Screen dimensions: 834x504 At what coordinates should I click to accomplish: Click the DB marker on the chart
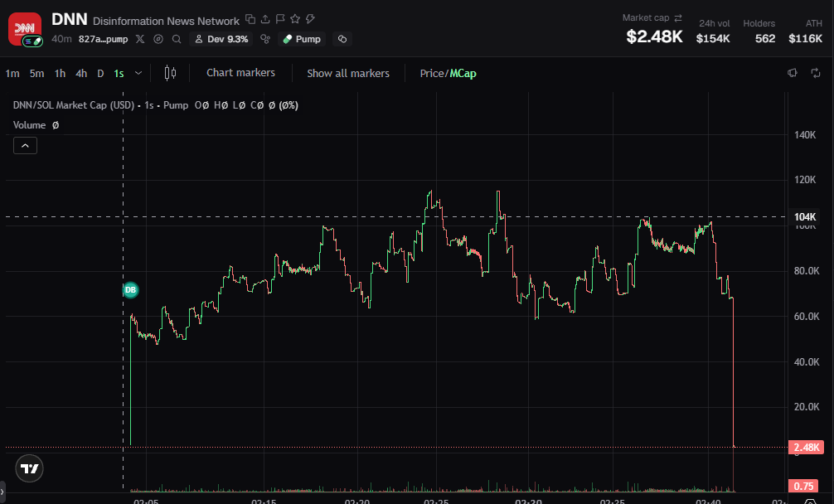coord(130,290)
